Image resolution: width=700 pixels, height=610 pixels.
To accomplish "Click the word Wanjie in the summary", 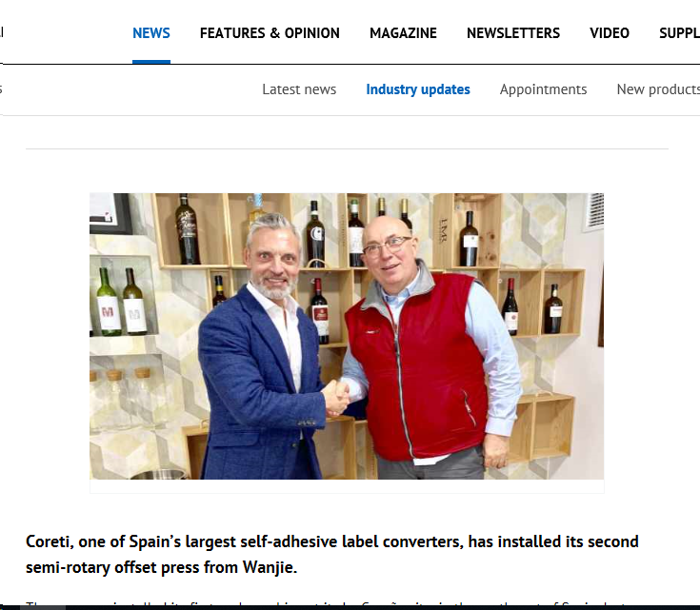I will tap(270, 567).
